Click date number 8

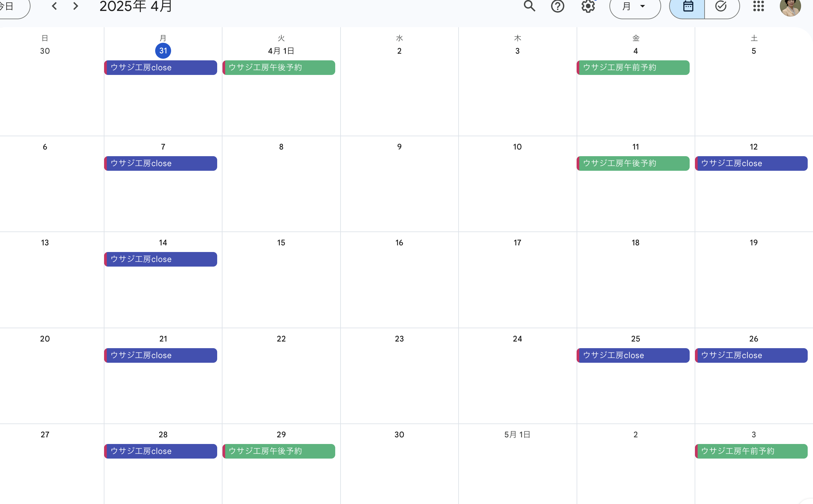click(x=281, y=147)
